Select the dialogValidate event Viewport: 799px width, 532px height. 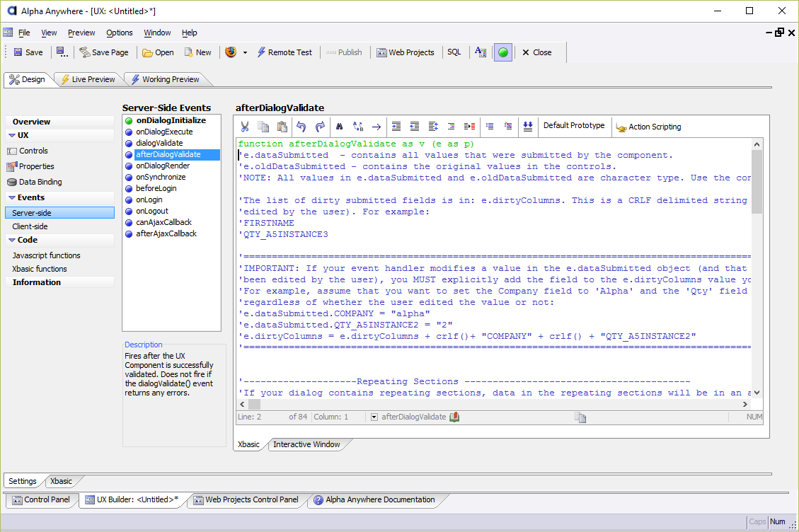(159, 143)
